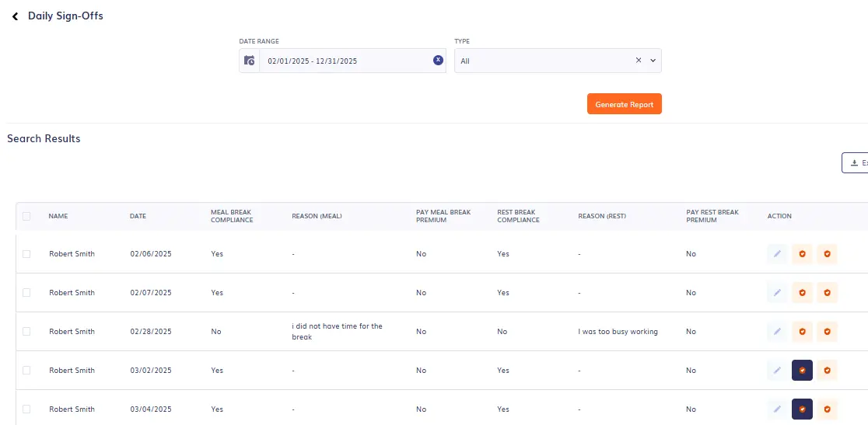Click the last shield icon for 02/28/2025
The height and width of the screenshot is (425, 868).
pos(827,332)
